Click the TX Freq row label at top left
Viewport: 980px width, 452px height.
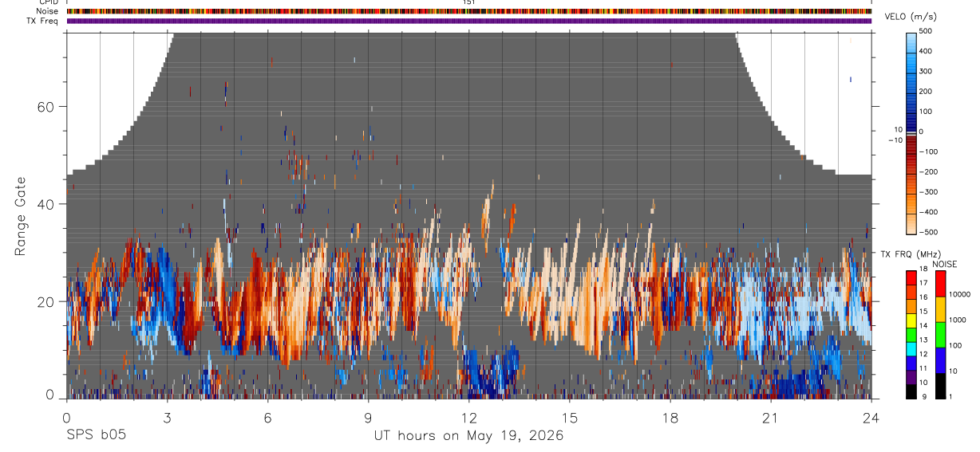click(x=43, y=21)
